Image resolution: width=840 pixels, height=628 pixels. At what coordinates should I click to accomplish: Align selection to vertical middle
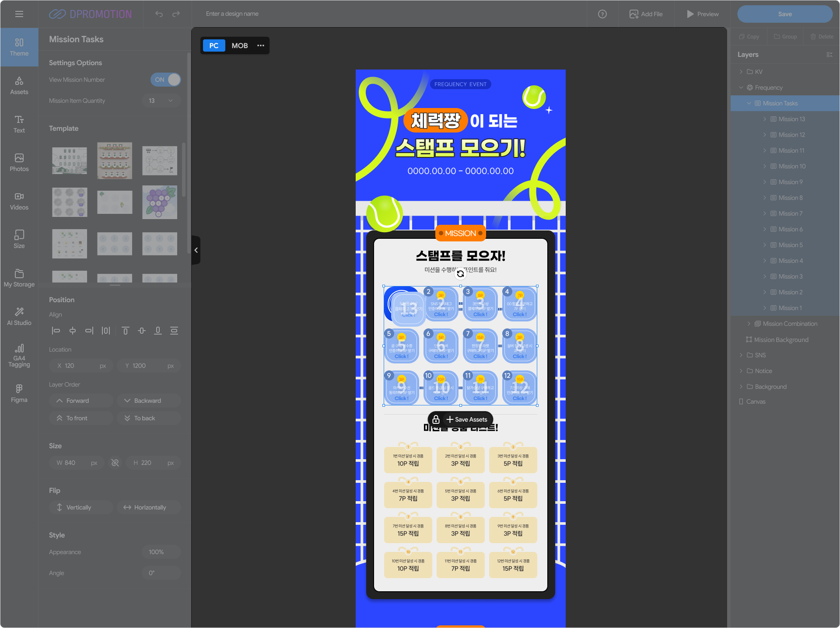pos(142,331)
